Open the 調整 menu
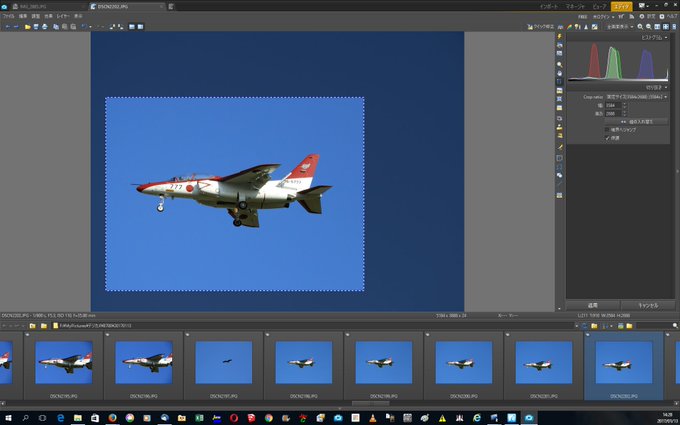Image resolution: width=680 pixels, height=425 pixels. [36, 16]
